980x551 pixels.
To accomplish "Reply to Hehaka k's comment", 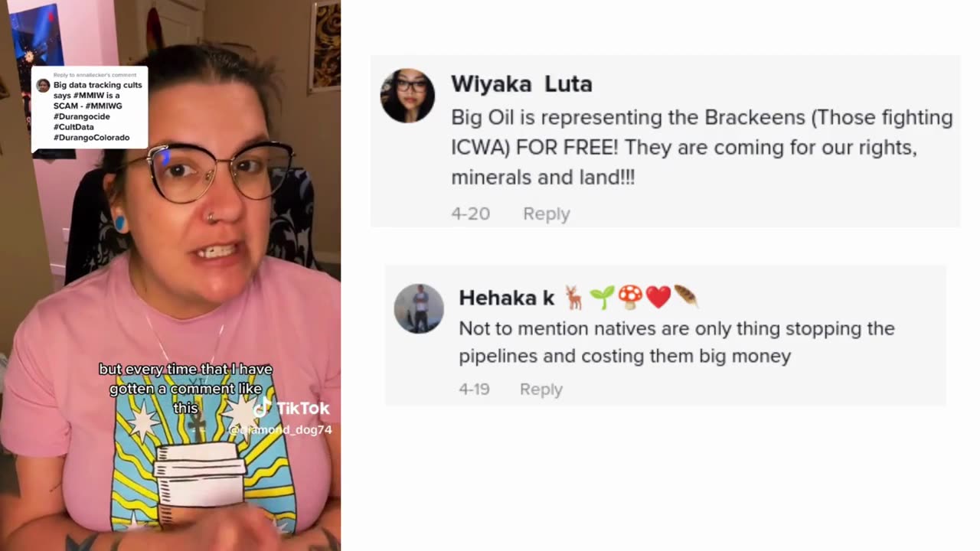I will 541,389.
